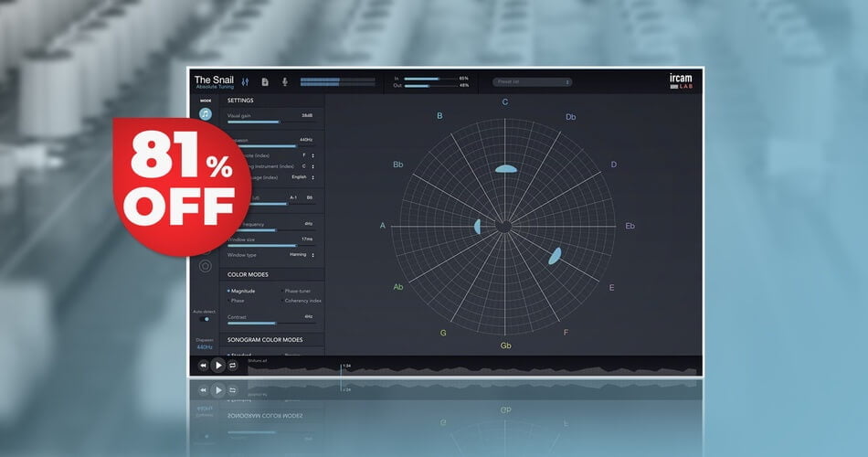The width and height of the screenshot is (868, 457).
Task: Open the Window type Hanning dropdown
Action: pos(302,255)
